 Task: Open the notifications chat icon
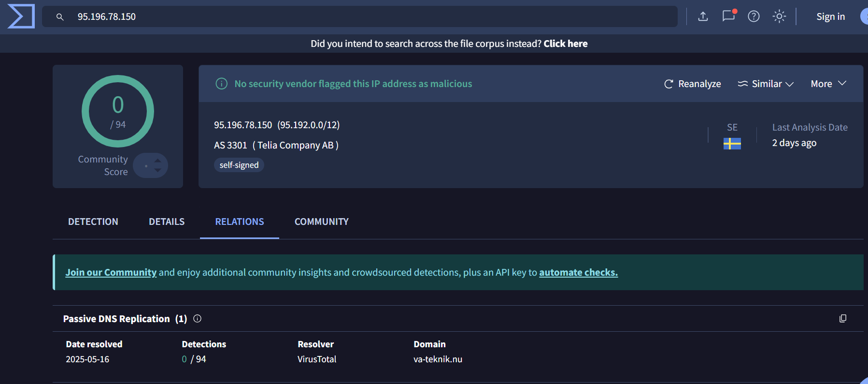[x=728, y=16]
